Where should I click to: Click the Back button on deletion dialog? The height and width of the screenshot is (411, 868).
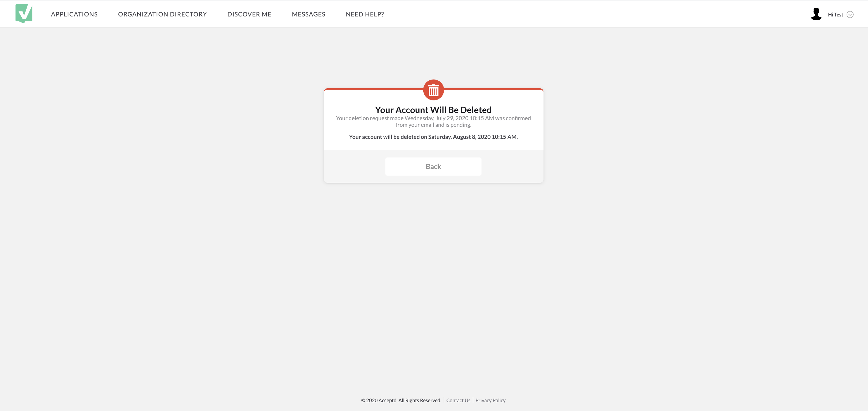click(x=433, y=167)
